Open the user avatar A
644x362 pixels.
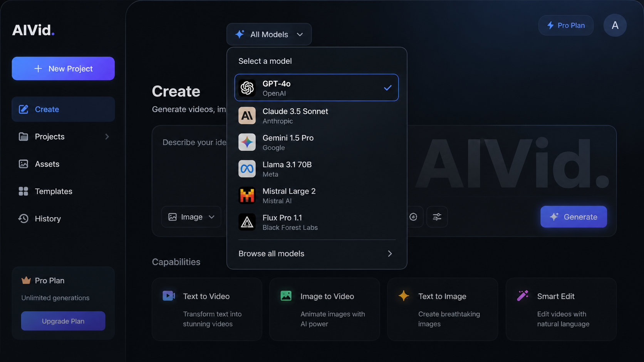(x=615, y=25)
